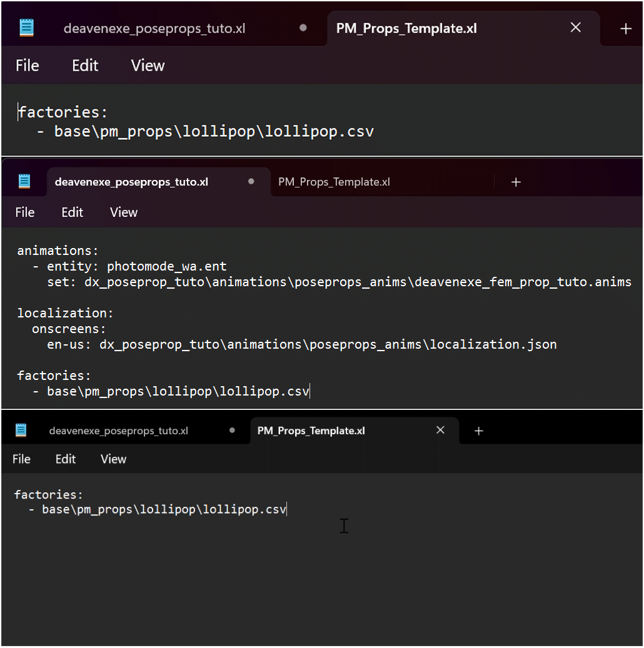Screen dimensions: 644x648
Task: Click the Notepad icon in the middle window
Action: point(24,182)
